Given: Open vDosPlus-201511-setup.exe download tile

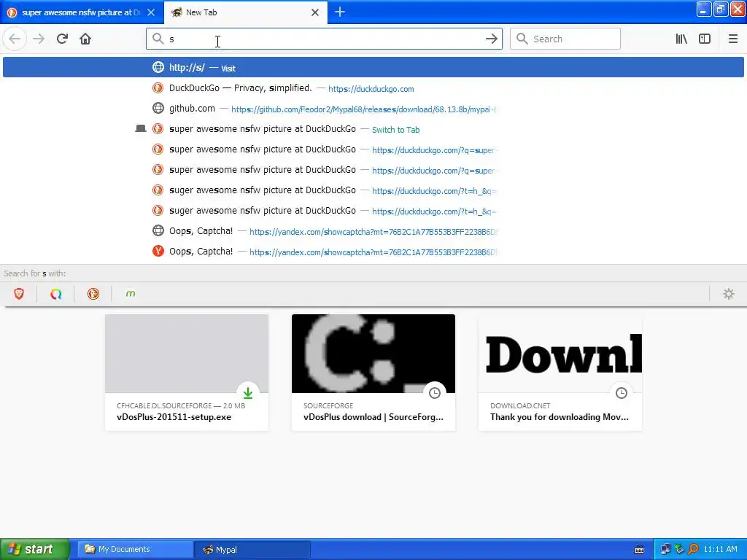Looking at the screenshot, I should pos(187,373).
